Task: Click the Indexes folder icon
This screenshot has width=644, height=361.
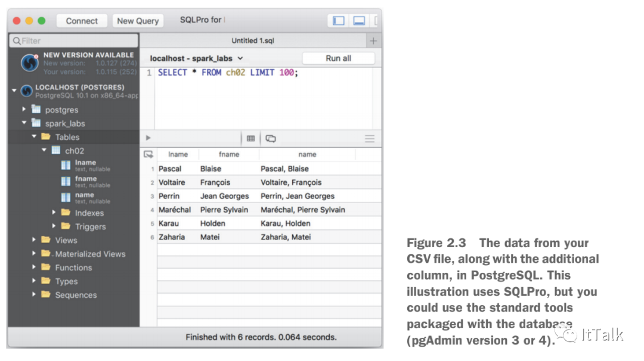Action: (x=66, y=212)
